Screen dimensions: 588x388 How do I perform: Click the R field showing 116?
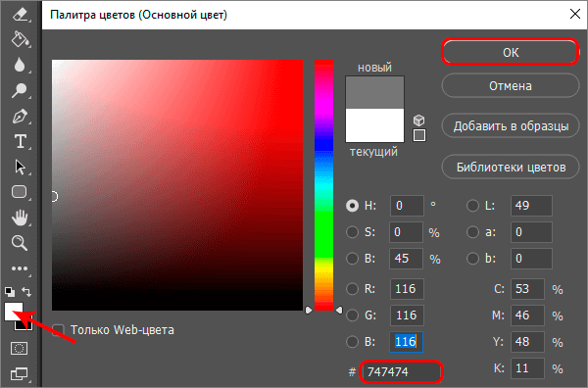(x=407, y=289)
